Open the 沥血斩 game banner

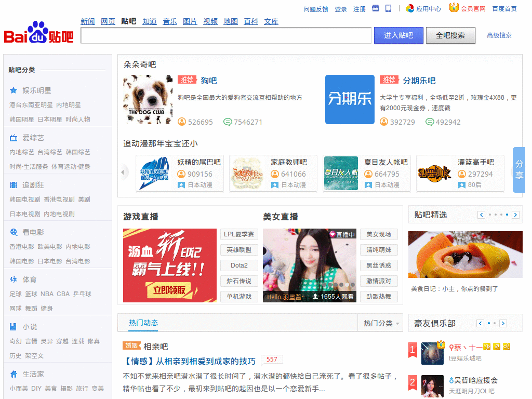(x=170, y=265)
